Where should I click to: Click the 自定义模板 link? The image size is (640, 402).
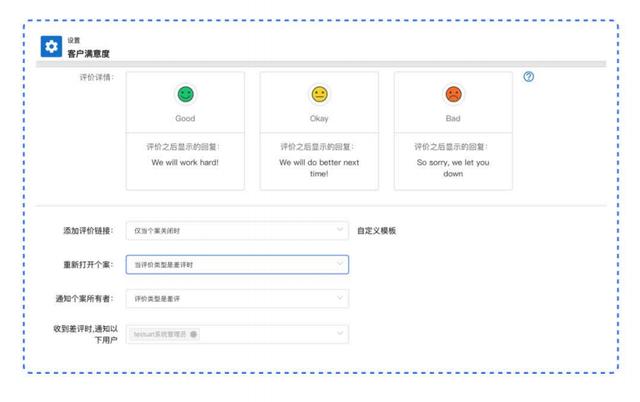pyautogui.click(x=376, y=231)
